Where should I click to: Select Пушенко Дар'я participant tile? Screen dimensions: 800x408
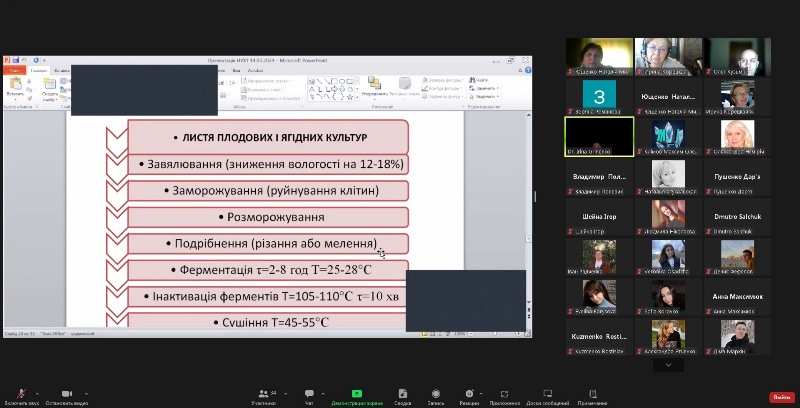click(737, 177)
